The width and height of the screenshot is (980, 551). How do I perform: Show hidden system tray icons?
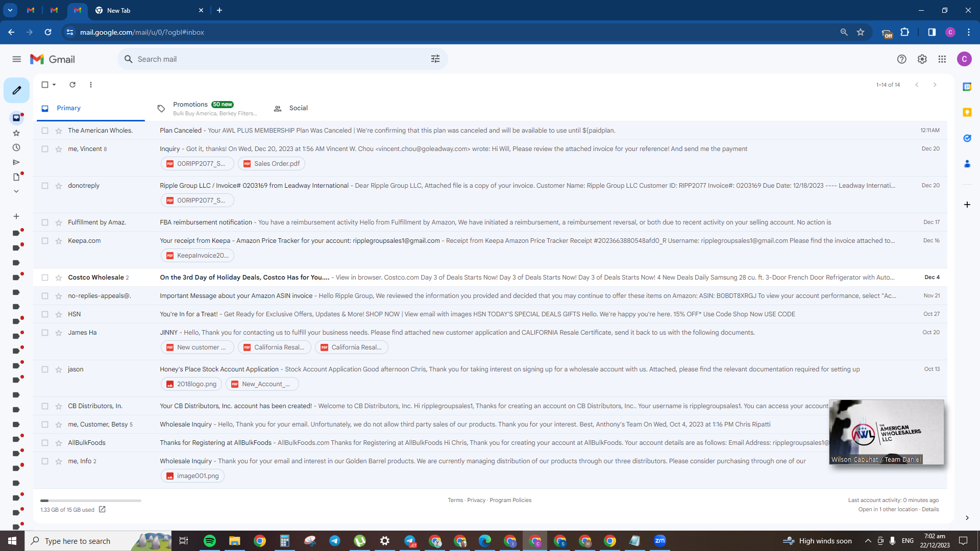point(868,541)
